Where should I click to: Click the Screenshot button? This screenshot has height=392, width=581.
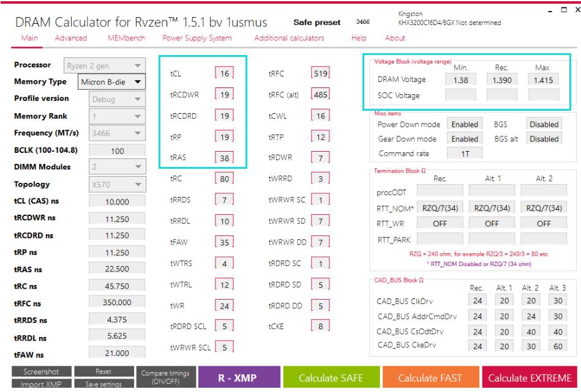[42, 371]
